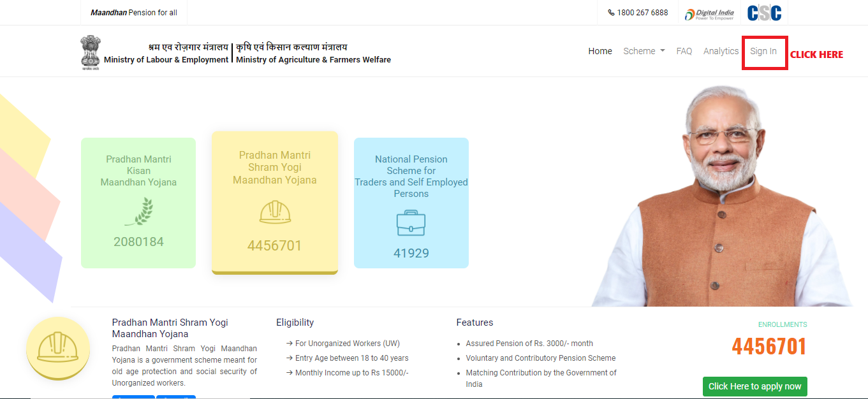Click the Ministry of Agriculture & Farmers Welfare text
Viewport: 868px width, 399px height.
point(313,59)
